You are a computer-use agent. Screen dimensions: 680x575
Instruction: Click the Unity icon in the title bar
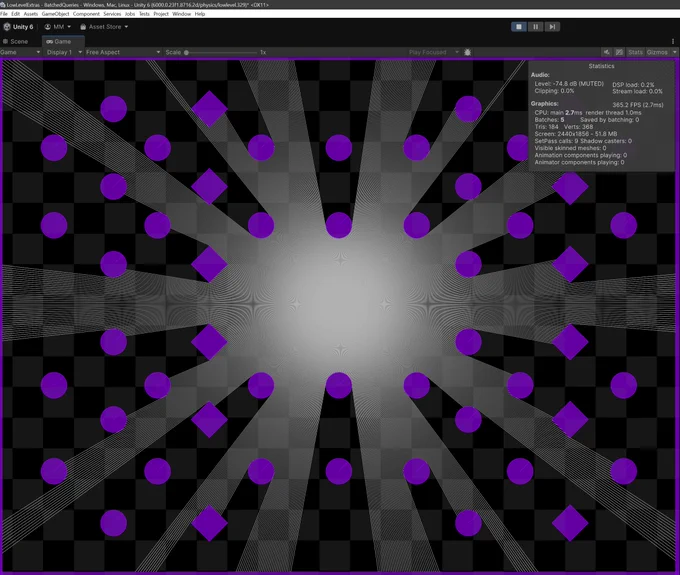(3, 5)
